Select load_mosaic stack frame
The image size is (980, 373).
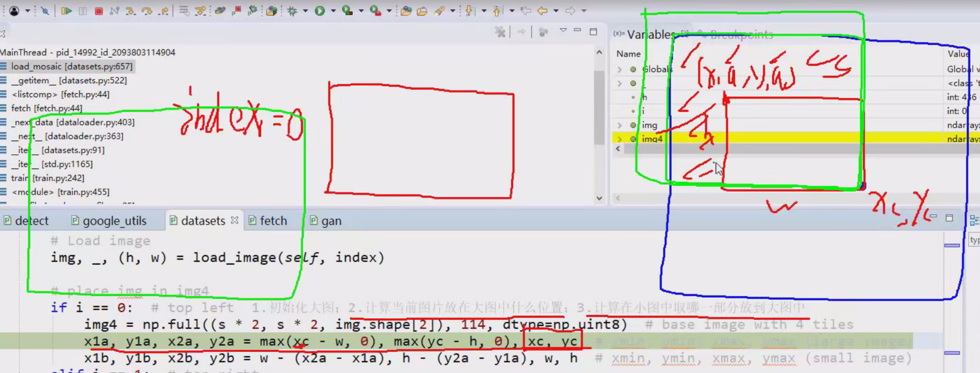(x=72, y=66)
